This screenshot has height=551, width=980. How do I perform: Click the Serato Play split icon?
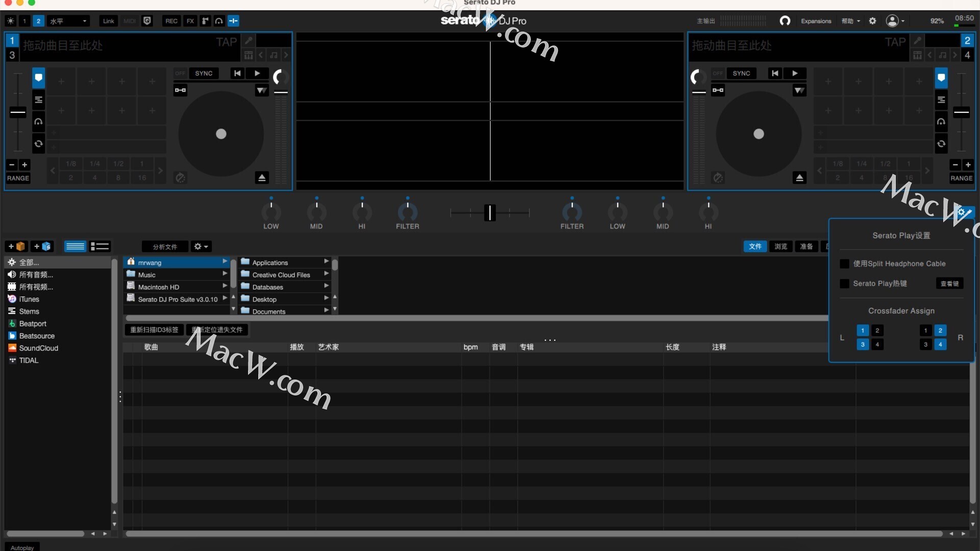pos(233,21)
